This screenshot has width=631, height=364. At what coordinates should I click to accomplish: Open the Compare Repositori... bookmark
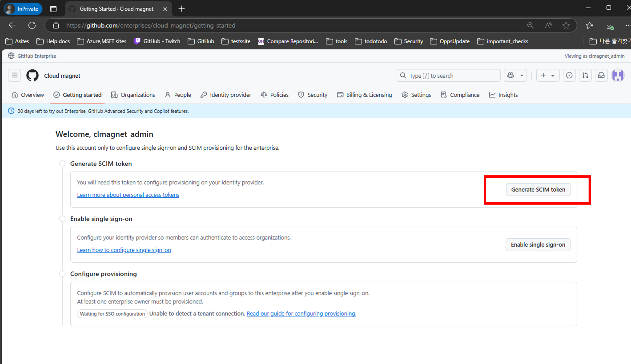tap(288, 41)
